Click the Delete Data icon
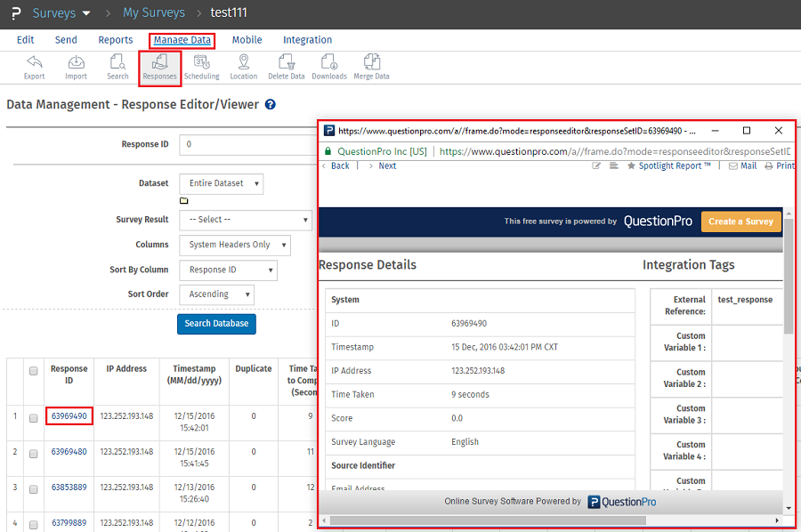 point(286,67)
